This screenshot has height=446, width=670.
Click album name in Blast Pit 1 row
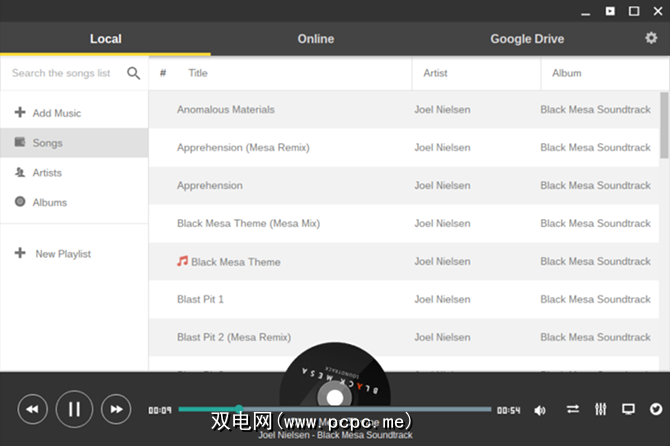[595, 299]
